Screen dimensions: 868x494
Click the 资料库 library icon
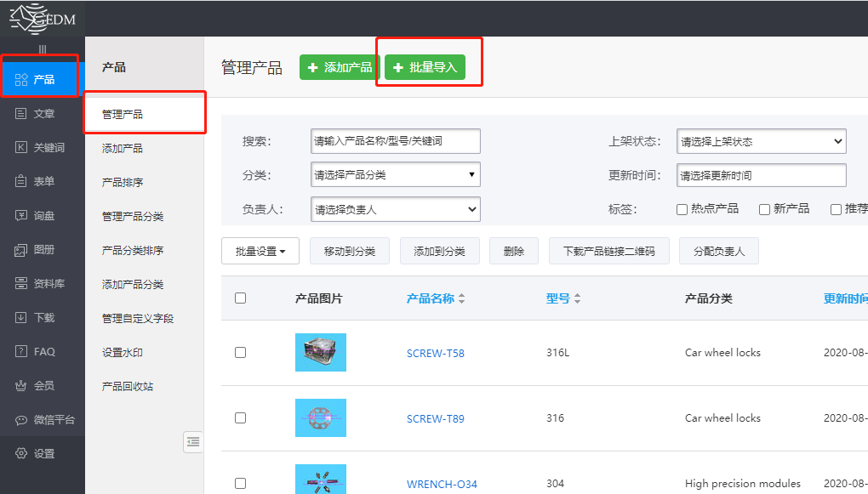click(x=21, y=283)
